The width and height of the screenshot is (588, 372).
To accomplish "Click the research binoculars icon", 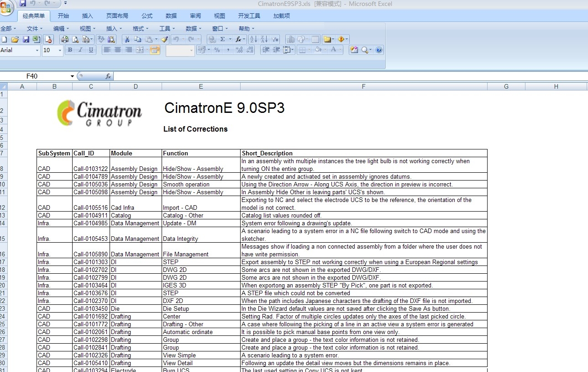I will click(111, 40).
